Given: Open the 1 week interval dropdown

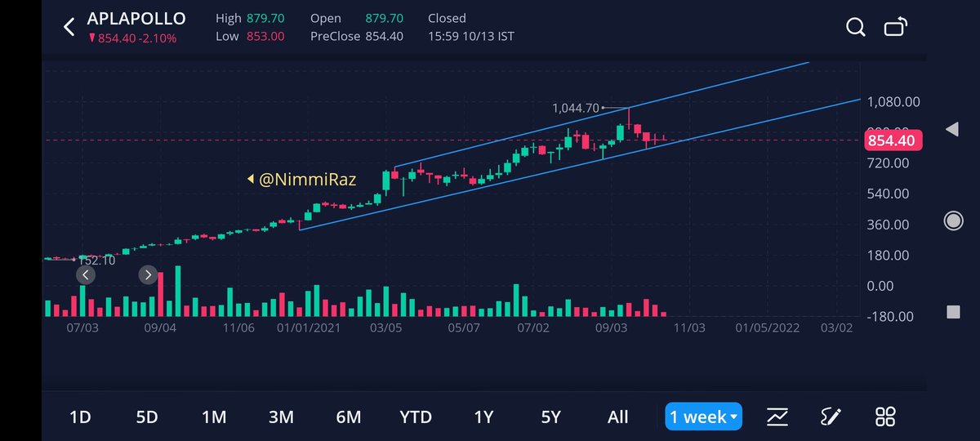Looking at the screenshot, I should [703, 416].
